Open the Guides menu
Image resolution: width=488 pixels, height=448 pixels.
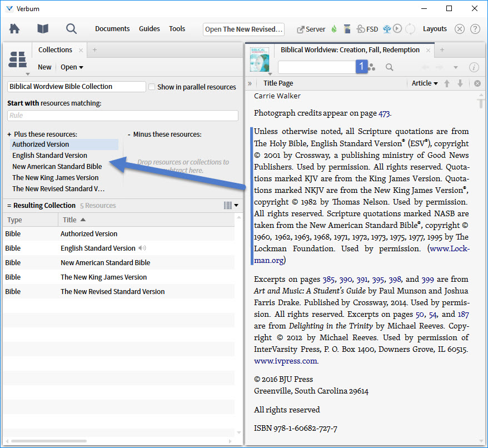[150, 29]
